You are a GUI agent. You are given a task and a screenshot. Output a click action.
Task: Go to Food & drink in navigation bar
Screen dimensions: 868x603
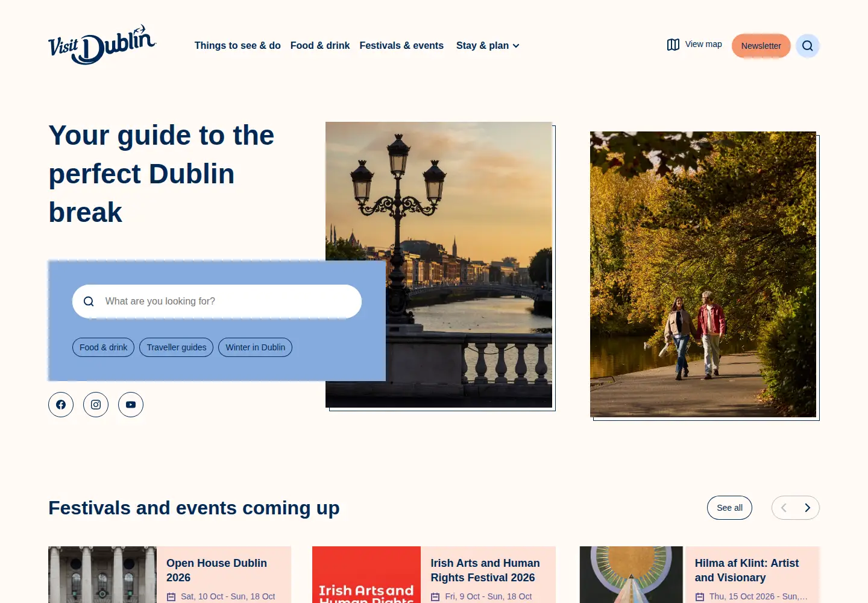pos(320,46)
